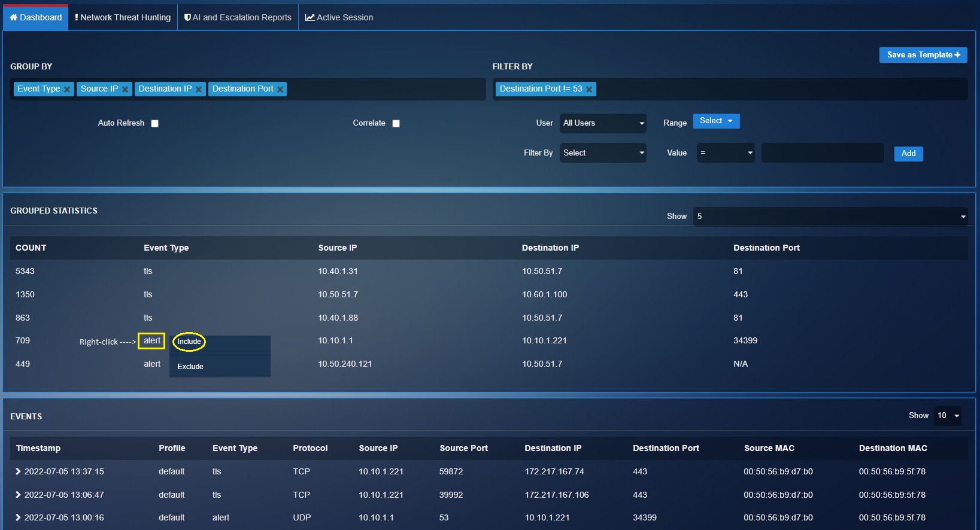
Task: Choose Exclude from the context menu
Action: (x=190, y=367)
